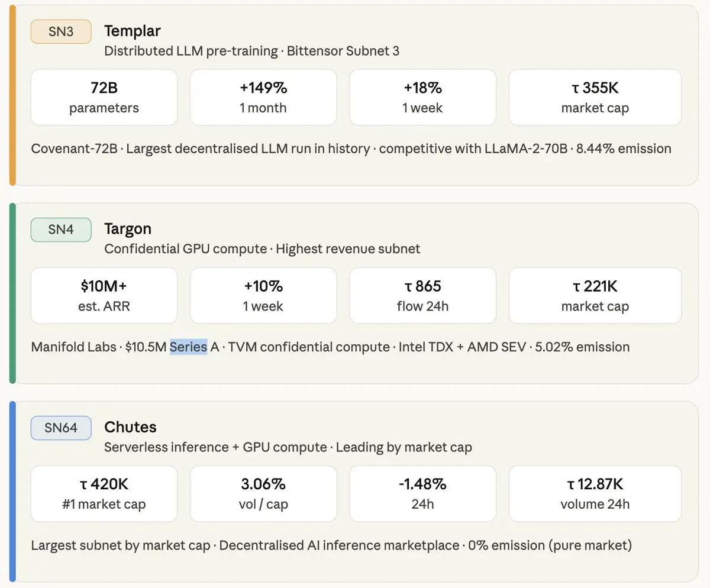Select the 72B parameters stat card
The image size is (710, 588).
(x=104, y=98)
